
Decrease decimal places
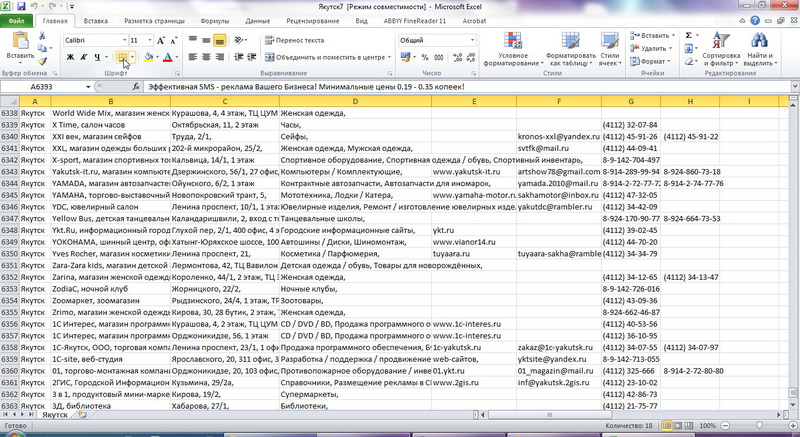(x=470, y=57)
